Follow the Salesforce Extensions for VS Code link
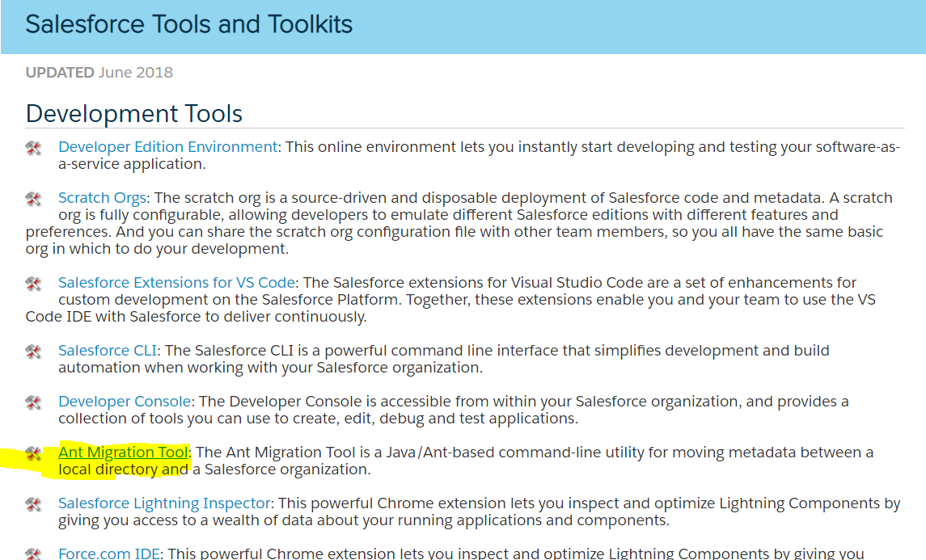926x560 pixels. 177,283
